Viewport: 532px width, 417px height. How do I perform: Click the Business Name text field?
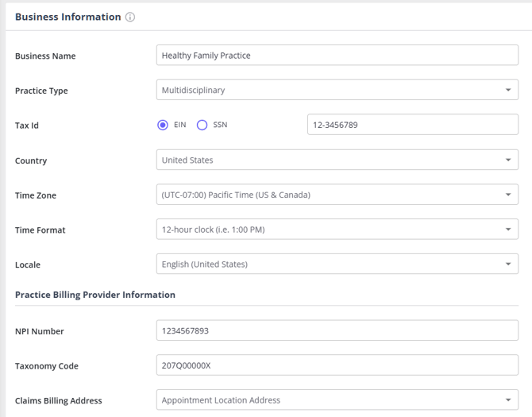337,56
